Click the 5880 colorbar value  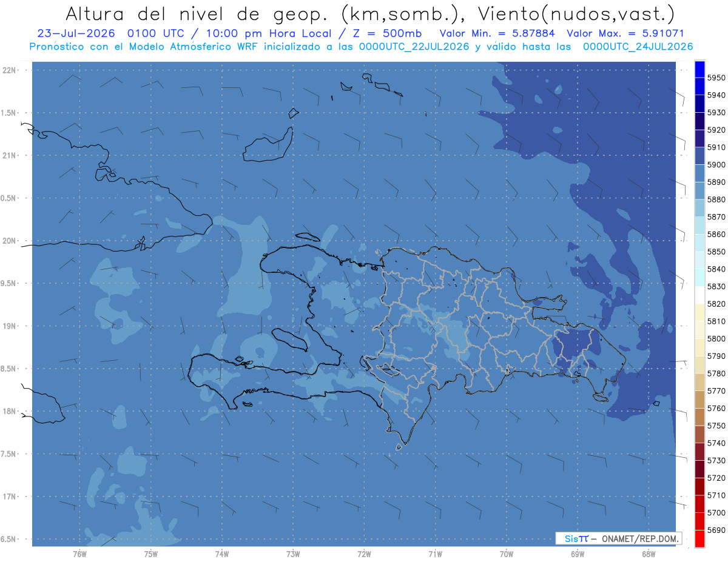click(x=716, y=199)
